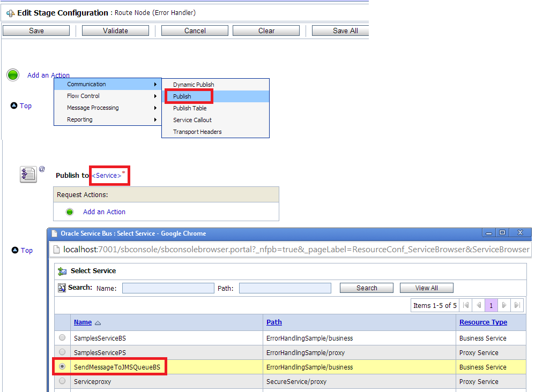
Task: Go to first page of results
Action: 466,305
